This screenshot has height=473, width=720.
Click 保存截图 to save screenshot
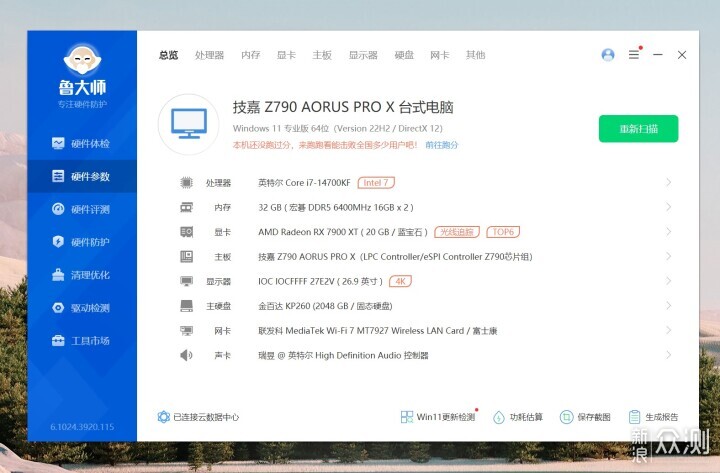click(x=585, y=417)
